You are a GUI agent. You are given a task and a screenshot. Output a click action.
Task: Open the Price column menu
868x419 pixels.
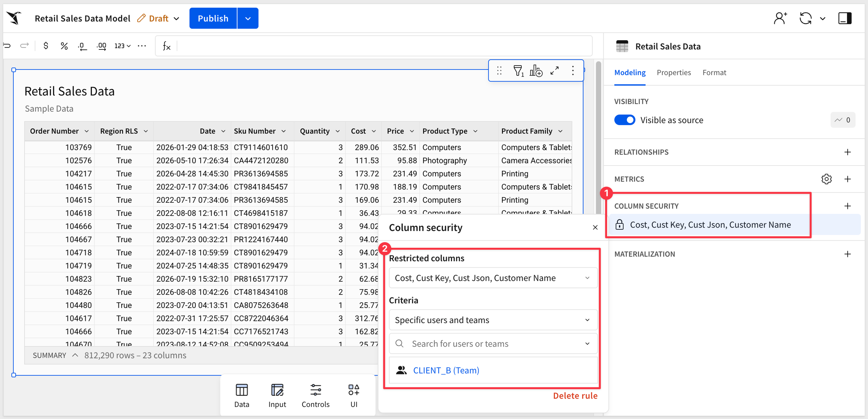(x=412, y=131)
